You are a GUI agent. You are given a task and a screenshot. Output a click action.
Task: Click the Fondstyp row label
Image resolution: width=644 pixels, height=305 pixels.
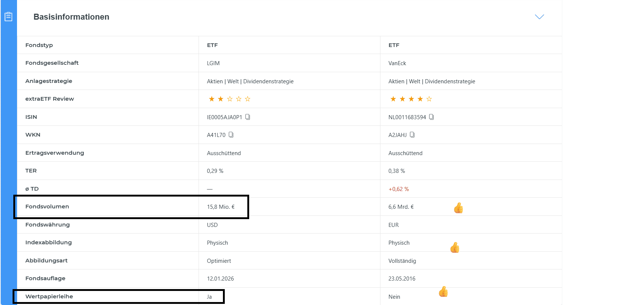click(x=39, y=45)
